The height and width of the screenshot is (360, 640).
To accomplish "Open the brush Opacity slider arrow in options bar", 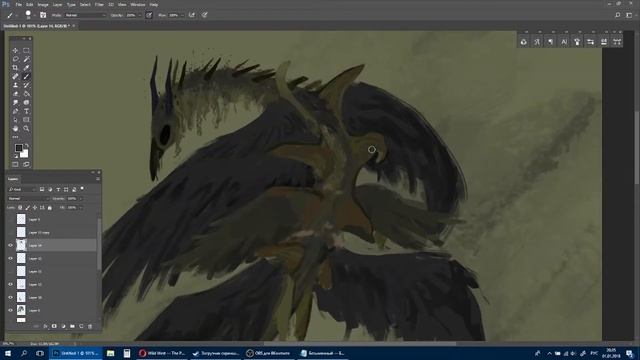I will coord(140,15).
